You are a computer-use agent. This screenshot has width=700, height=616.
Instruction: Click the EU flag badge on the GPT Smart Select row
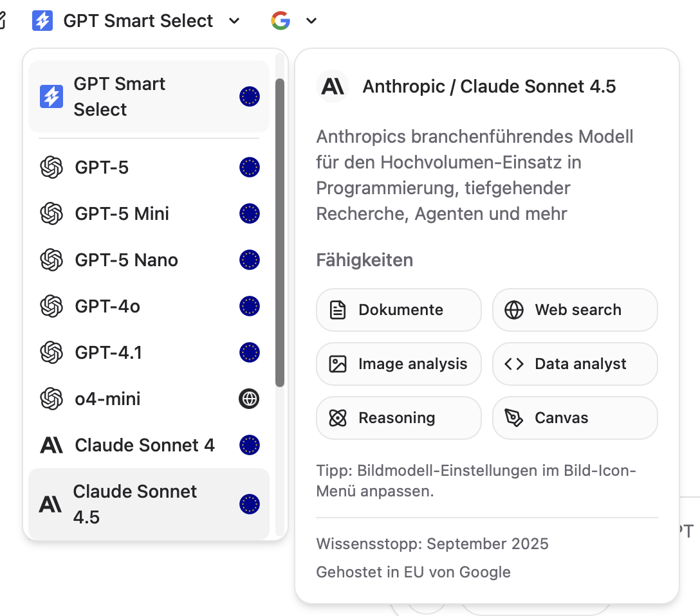coord(249,96)
